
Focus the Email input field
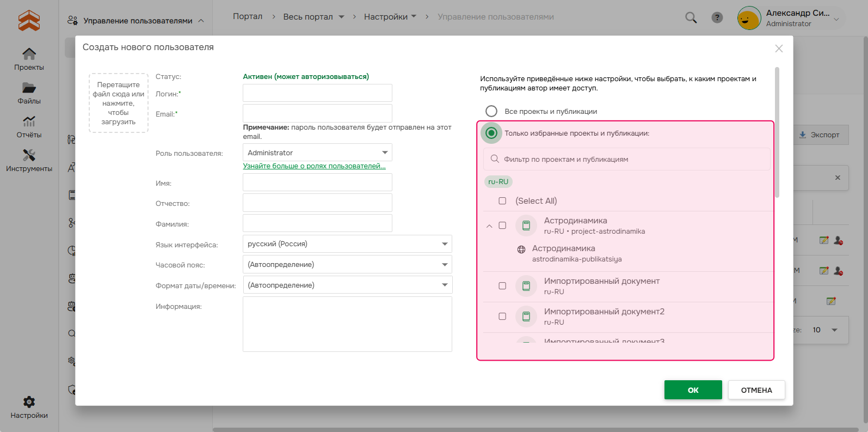(x=317, y=113)
